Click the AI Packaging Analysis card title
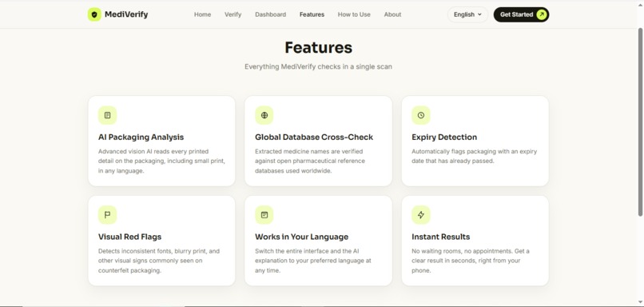644x307 pixels. (x=141, y=138)
